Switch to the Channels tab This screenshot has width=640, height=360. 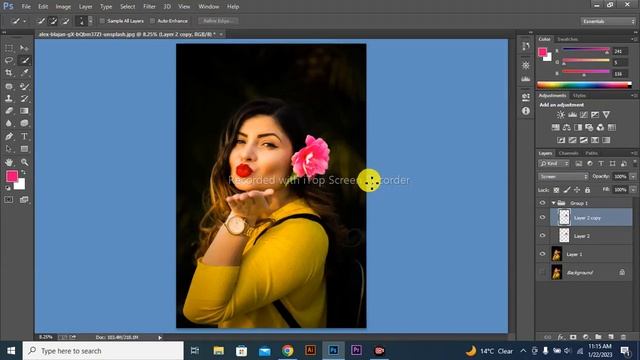pyautogui.click(x=569, y=153)
